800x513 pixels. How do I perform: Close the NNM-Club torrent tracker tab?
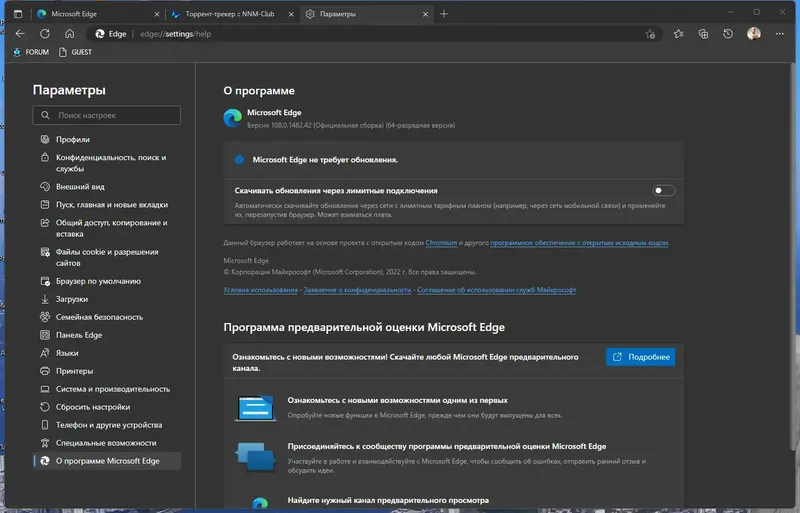click(291, 14)
